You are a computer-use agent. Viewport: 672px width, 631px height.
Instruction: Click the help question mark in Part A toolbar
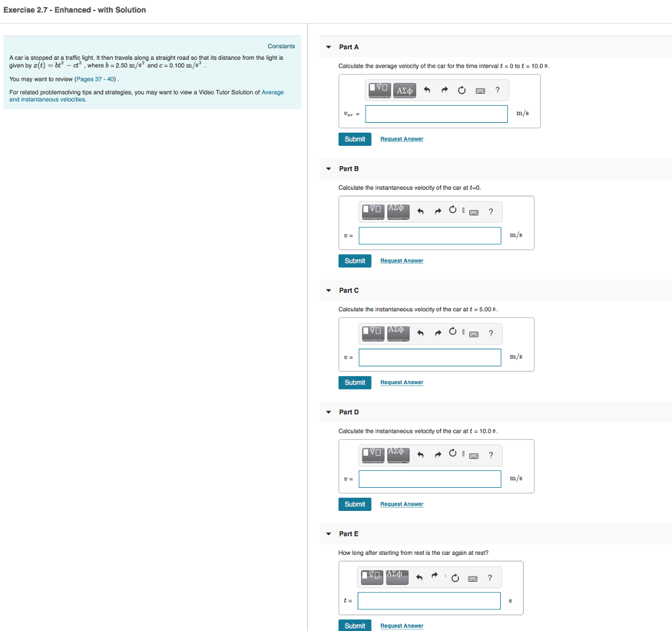coord(495,91)
